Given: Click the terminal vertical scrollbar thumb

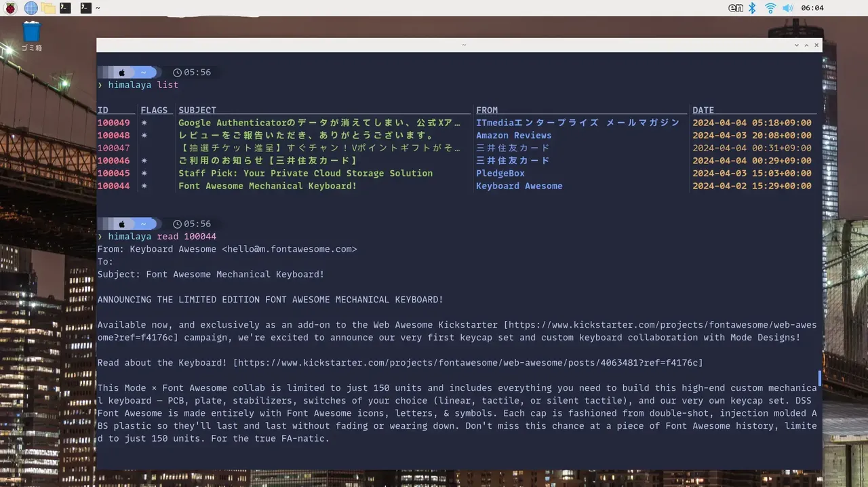Looking at the screenshot, I should pyautogui.click(x=820, y=378).
